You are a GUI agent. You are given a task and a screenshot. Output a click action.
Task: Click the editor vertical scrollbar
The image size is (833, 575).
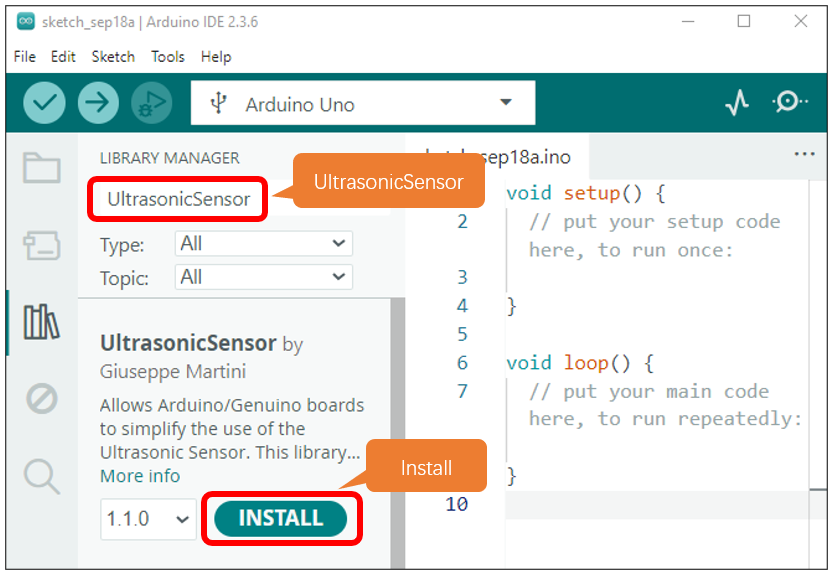click(818, 372)
